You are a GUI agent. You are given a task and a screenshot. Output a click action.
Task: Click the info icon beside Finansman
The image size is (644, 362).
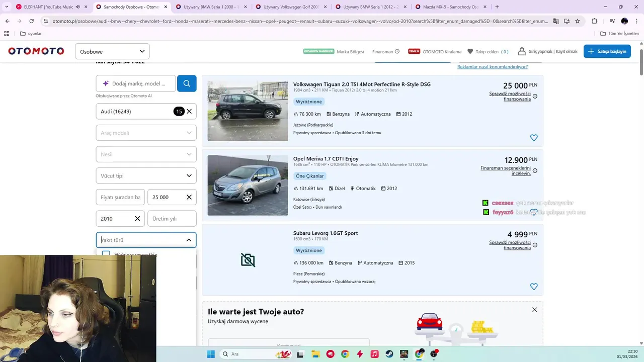397,51
